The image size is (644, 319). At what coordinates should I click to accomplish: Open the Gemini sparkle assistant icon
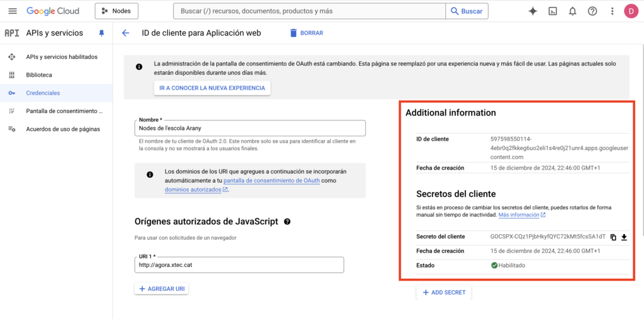click(533, 11)
